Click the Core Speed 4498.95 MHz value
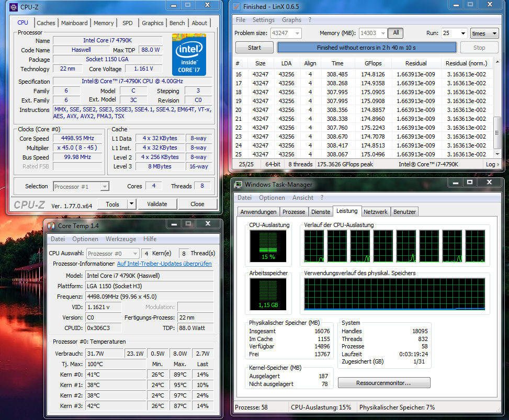The image size is (509, 420). click(x=77, y=138)
